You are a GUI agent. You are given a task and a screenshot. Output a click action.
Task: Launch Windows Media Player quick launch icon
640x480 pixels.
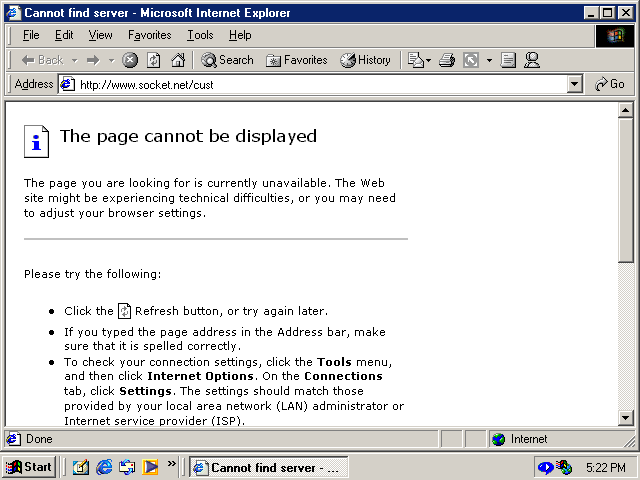150,467
